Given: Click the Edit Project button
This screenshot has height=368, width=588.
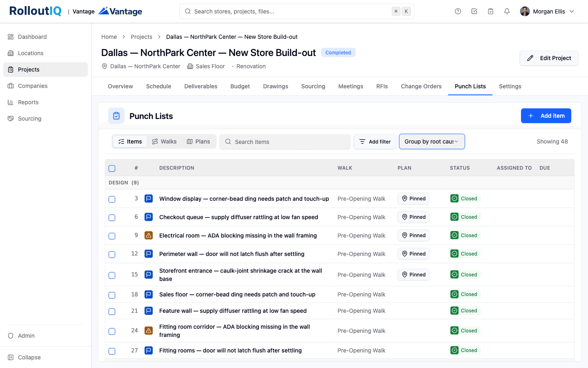Looking at the screenshot, I should pos(549,58).
